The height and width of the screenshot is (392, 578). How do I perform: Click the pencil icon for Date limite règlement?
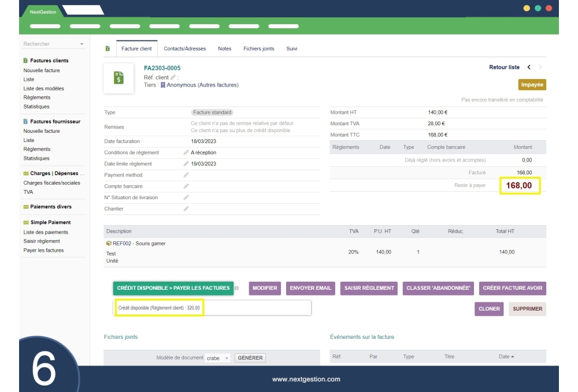186,164
